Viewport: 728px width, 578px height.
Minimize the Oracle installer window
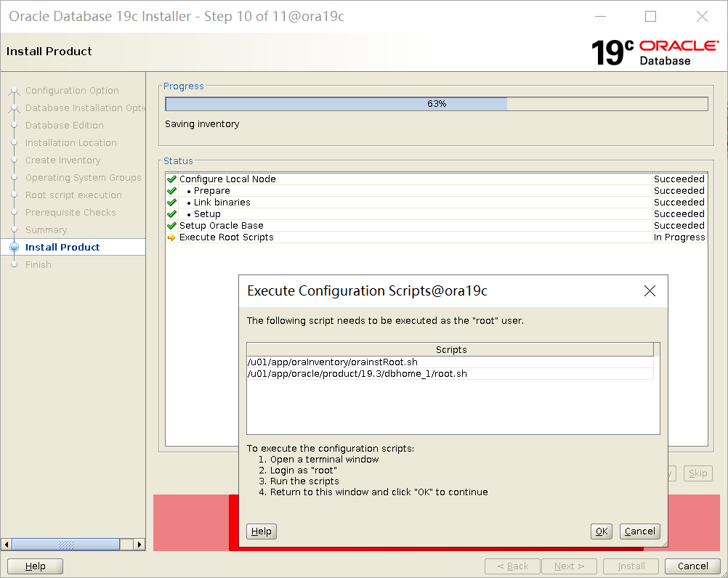tap(601, 16)
